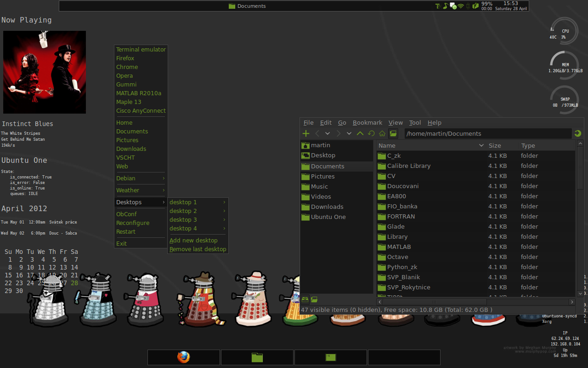The width and height of the screenshot is (588, 368).
Task: Open the Help menu
Action: coord(435,122)
